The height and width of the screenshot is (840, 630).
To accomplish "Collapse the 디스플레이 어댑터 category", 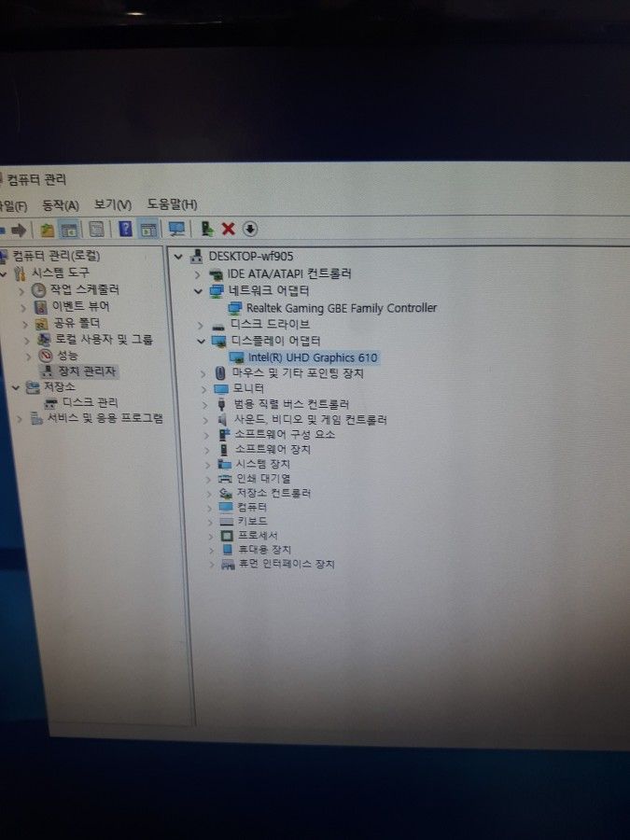I will 202,342.
